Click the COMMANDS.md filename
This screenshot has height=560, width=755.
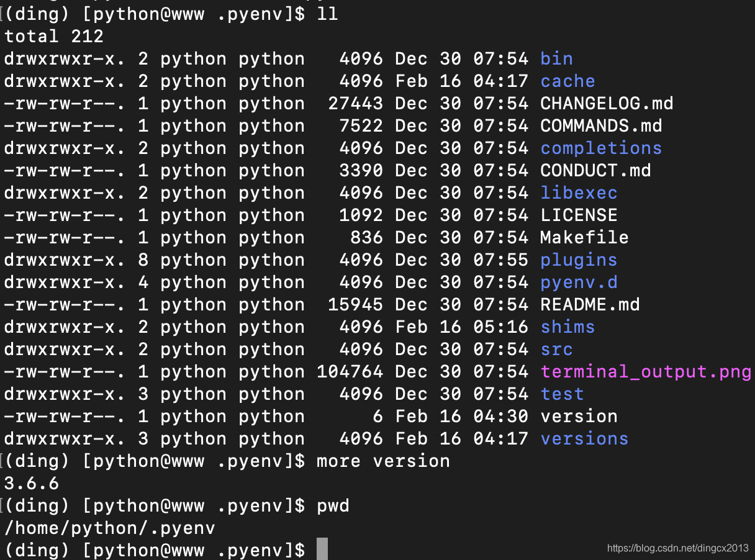point(601,126)
